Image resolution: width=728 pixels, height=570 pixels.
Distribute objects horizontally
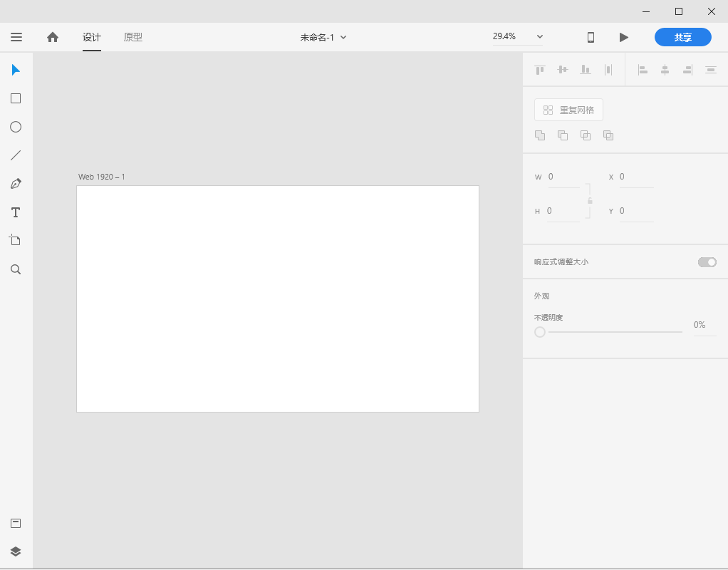point(608,70)
